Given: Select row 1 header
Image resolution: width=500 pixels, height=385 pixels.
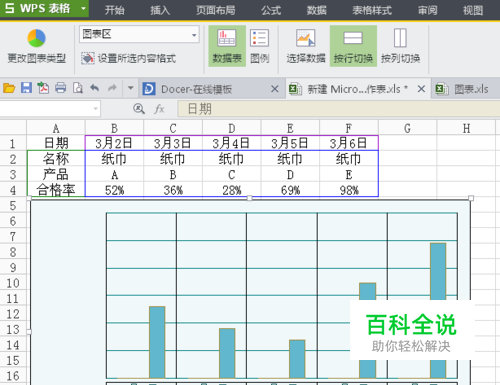Looking at the screenshot, I should pos(13,143).
